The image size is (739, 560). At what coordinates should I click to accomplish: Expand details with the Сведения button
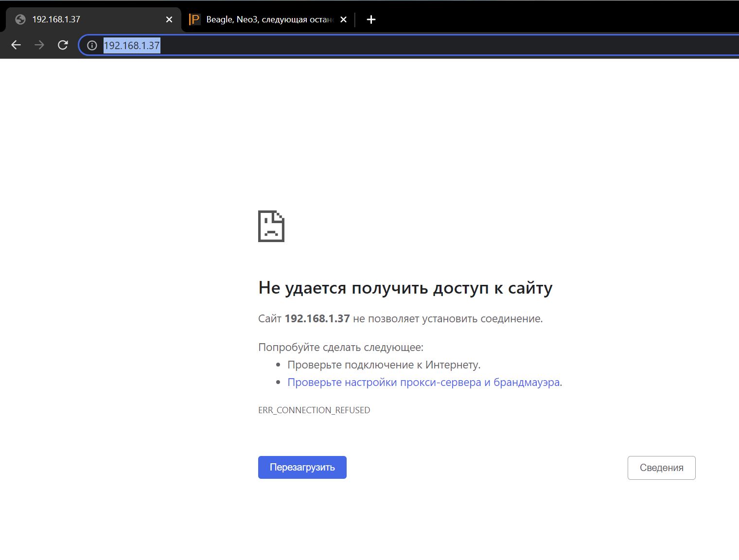pos(661,468)
